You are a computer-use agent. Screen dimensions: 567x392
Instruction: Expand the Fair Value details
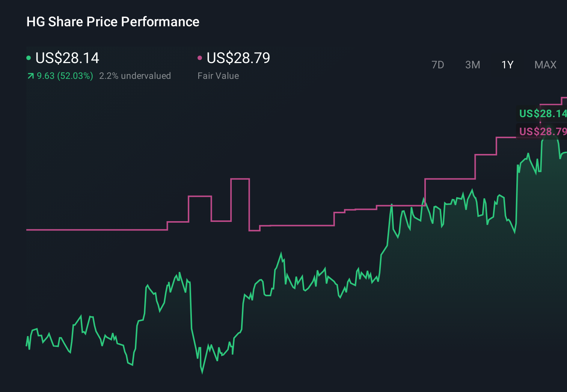coord(218,75)
